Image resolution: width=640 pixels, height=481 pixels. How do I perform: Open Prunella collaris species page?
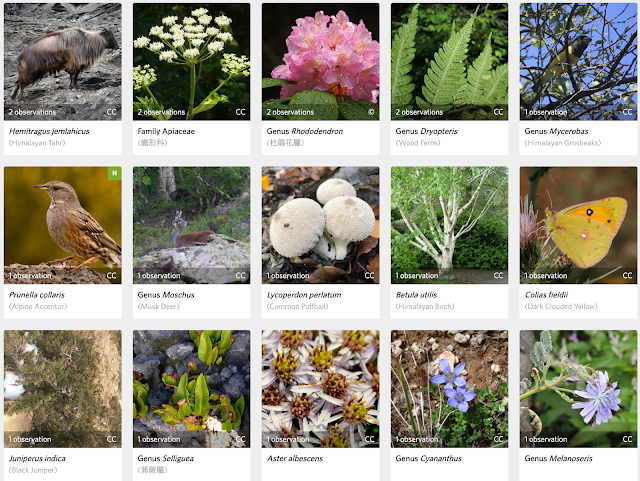[x=37, y=295]
